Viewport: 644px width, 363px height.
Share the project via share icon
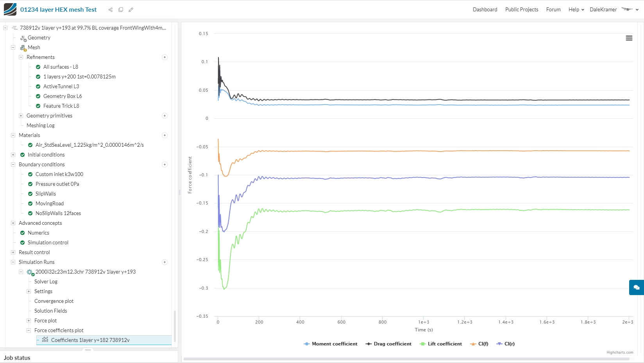click(111, 10)
